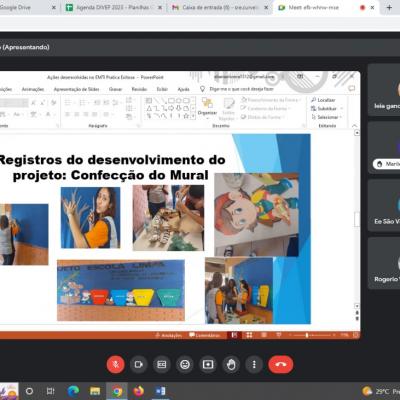Open a new browser tab
400x400 pixels.
pyautogui.click(x=389, y=7)
